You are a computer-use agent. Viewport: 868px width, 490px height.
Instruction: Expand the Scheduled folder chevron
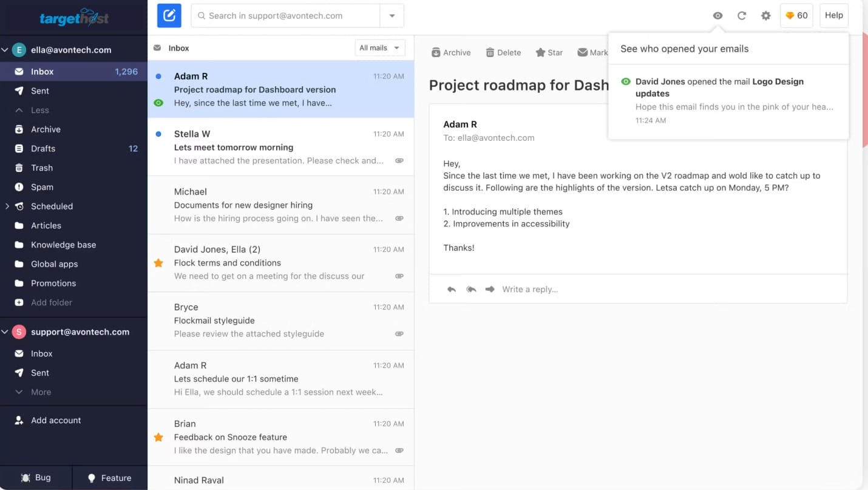[x=7, y=206]
